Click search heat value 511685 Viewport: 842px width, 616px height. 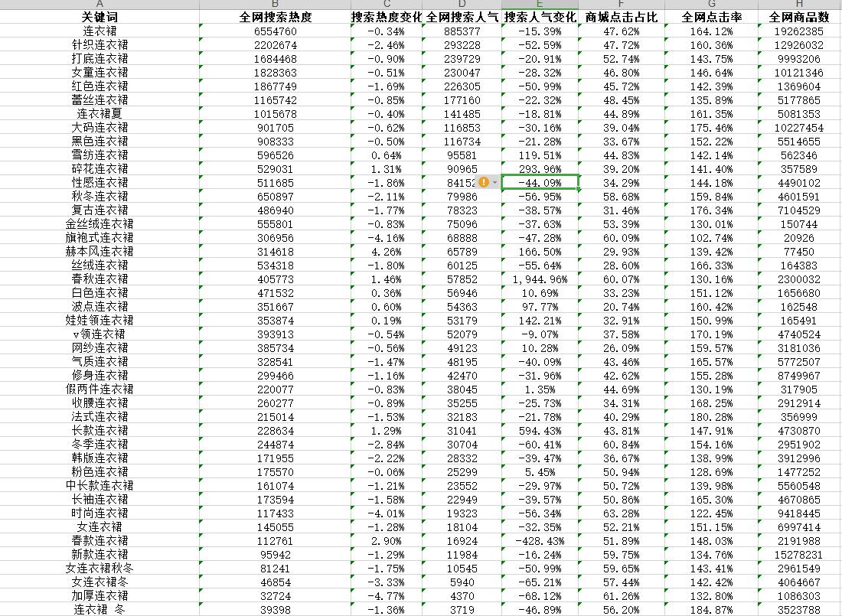pos(275,183)
